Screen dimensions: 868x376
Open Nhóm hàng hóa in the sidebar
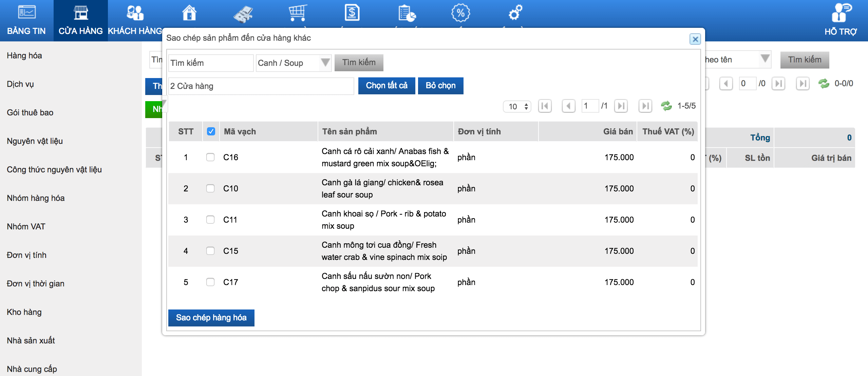pos(36,198)
